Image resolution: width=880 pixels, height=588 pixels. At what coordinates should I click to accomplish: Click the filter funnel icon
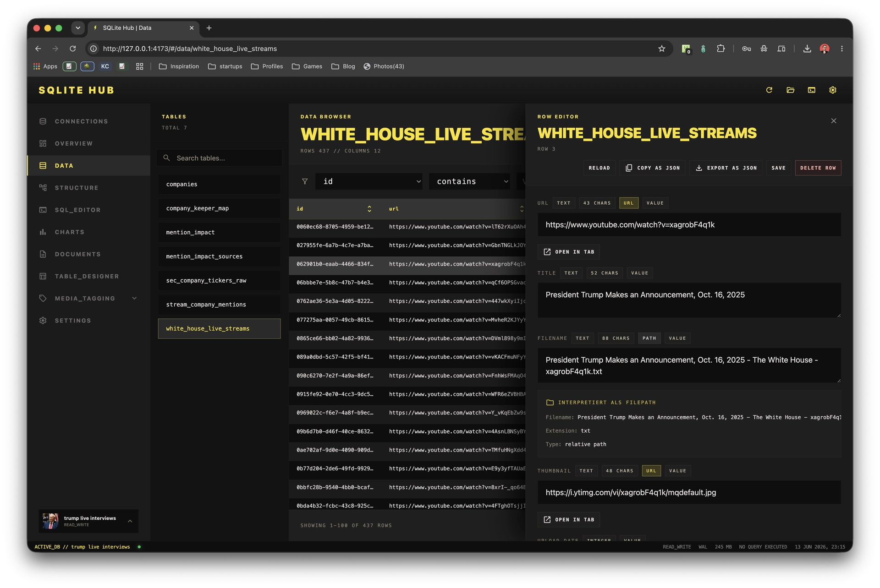click(305, 182)
